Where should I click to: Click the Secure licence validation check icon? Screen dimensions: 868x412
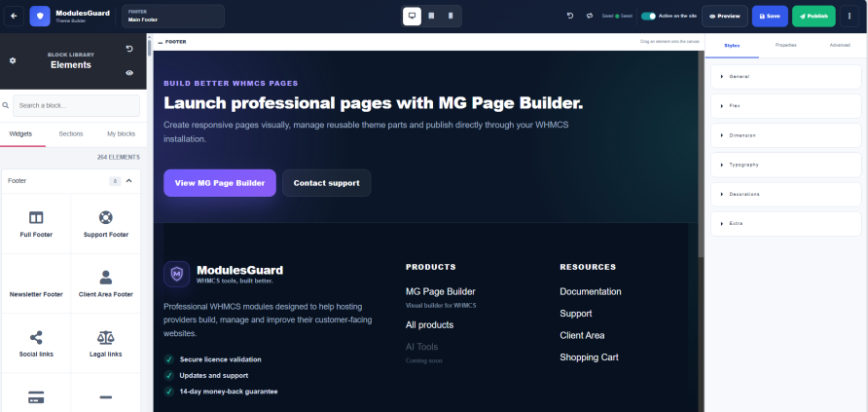pyautogui.click(x=169, y=359)
